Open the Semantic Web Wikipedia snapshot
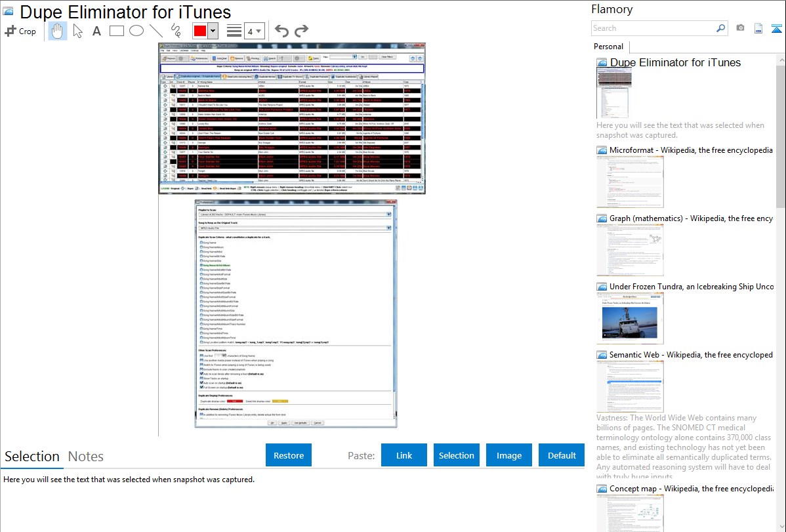 coord(691,354)
